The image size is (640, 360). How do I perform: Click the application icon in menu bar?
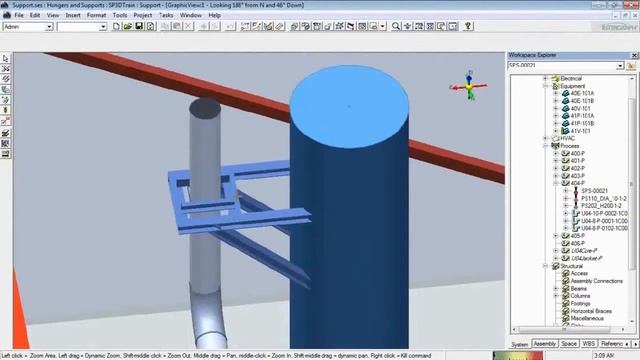tap(7, 16)
